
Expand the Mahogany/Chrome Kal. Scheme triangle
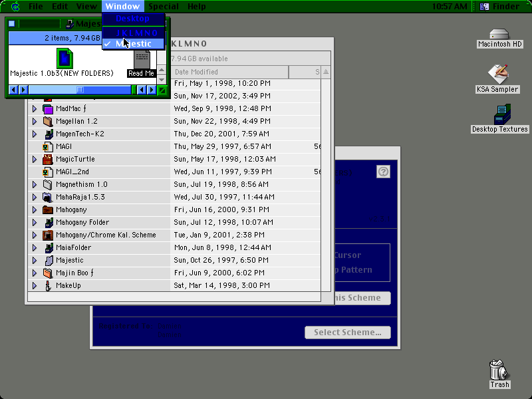[35, 235]
